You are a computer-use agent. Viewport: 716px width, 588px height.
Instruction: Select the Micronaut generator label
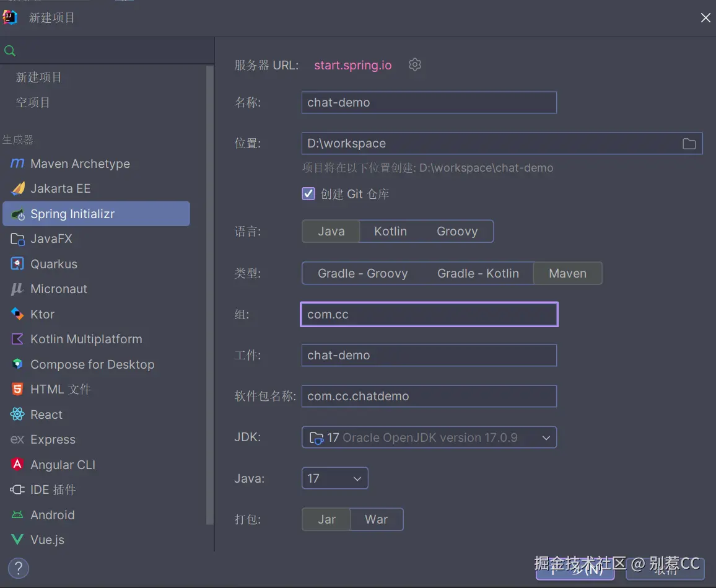pos(58,289)
